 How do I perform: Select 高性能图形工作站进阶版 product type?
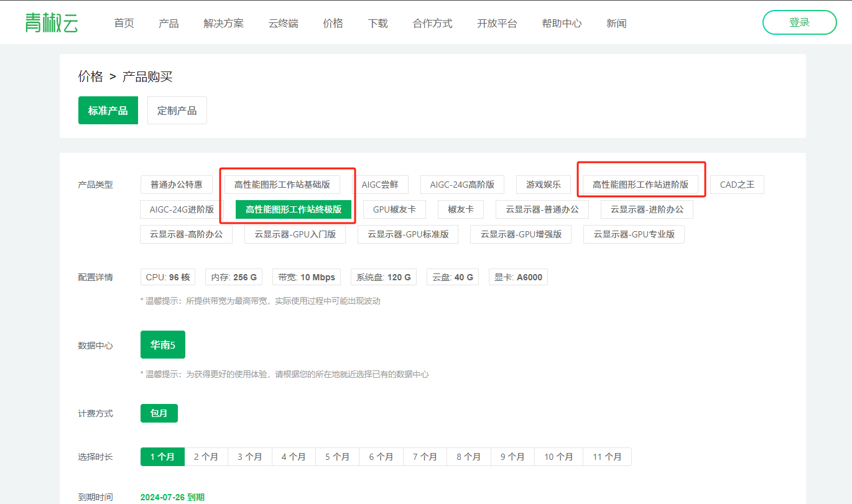coord(641,185)
